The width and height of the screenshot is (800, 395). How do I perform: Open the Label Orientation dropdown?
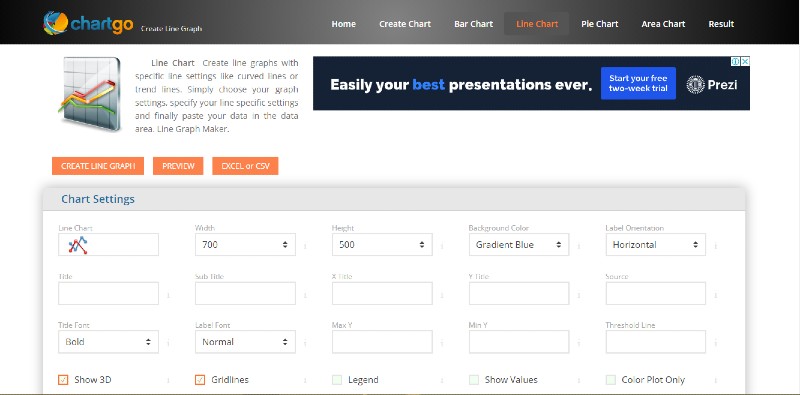[x=656, y=245]
